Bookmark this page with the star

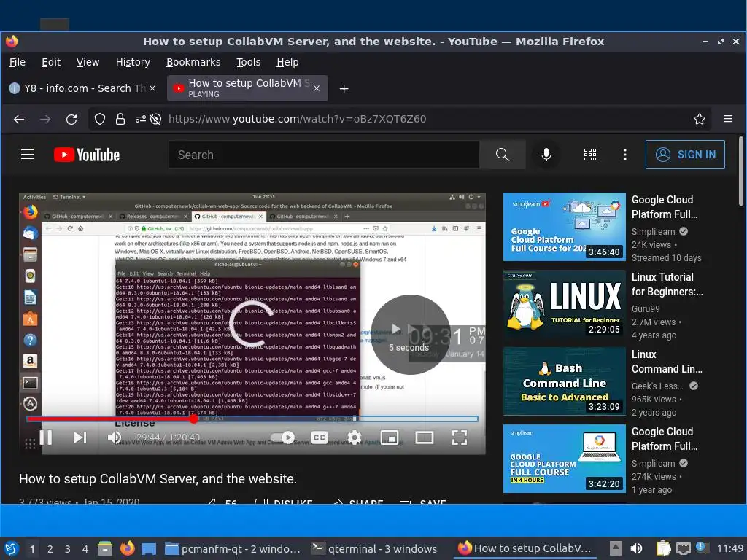(x=699, y=119)
